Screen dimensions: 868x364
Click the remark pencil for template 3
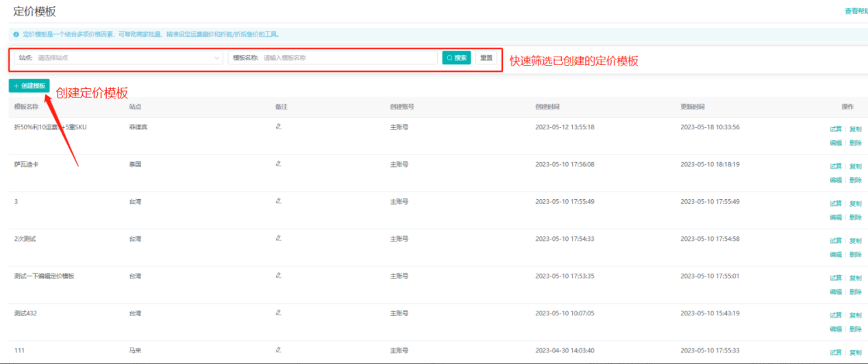pos(279,200)
